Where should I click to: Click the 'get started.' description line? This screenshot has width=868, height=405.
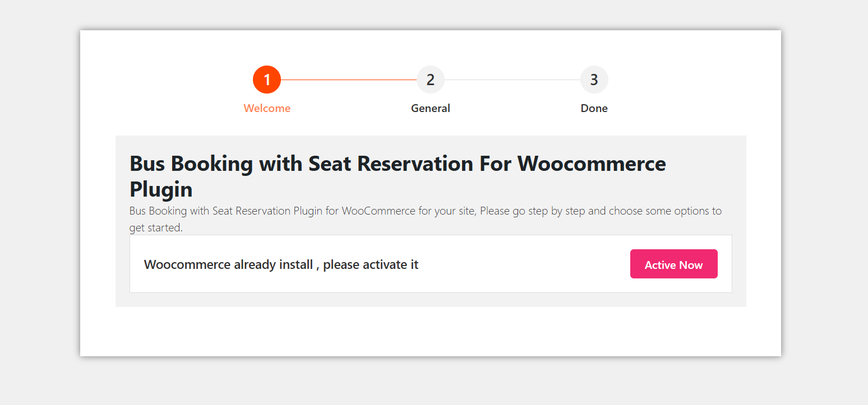[156, 228]
